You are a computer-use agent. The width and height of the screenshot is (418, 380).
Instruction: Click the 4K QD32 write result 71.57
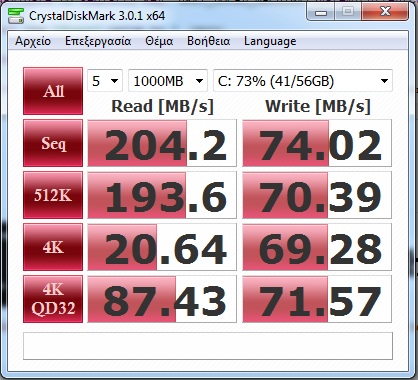(317, 299)
